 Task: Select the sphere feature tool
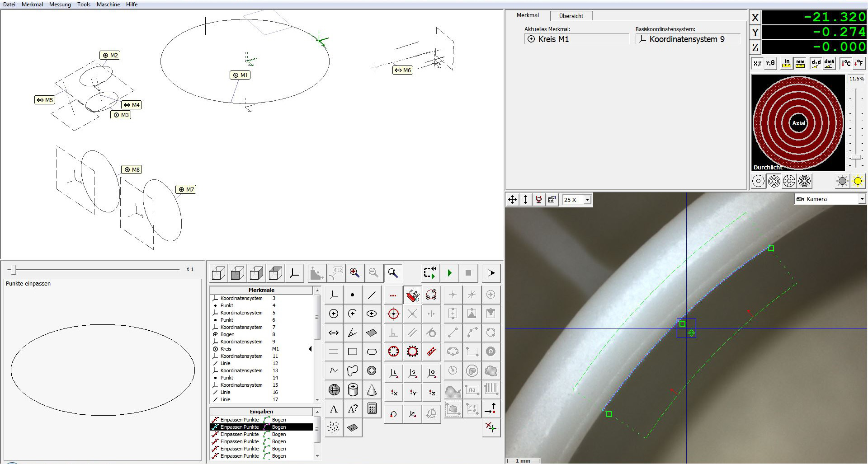click(x=334, y=389)
